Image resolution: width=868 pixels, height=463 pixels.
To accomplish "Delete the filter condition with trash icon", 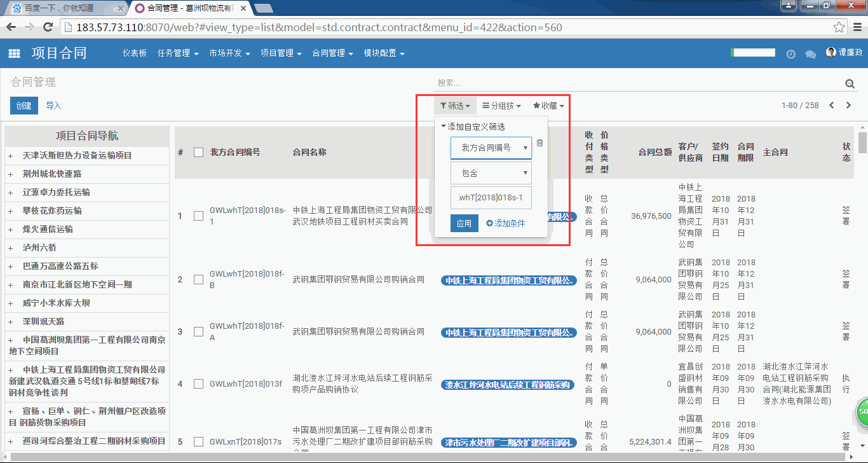I will 539,143.
